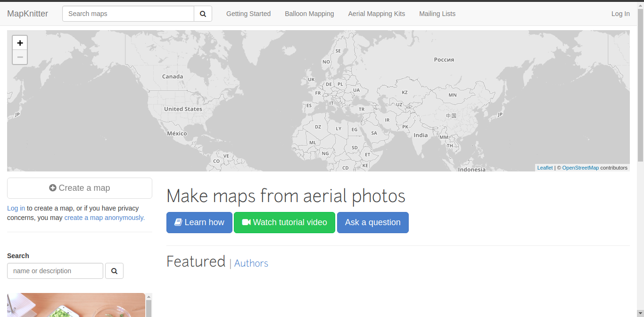Open the Mailing Lists link
Screen dimensions: 644x317
[x=438, y=14]
